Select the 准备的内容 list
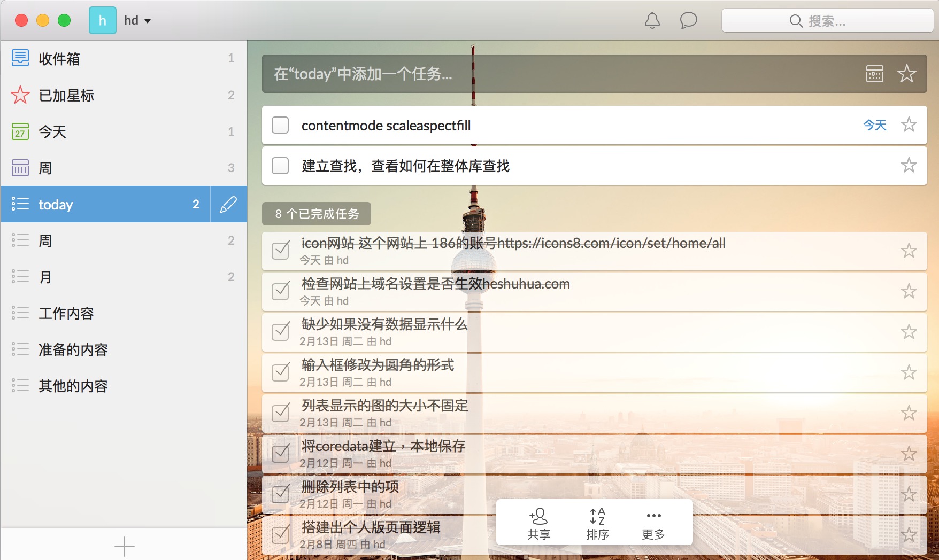Viewport: 939px width, 560px height. point(124,349)
